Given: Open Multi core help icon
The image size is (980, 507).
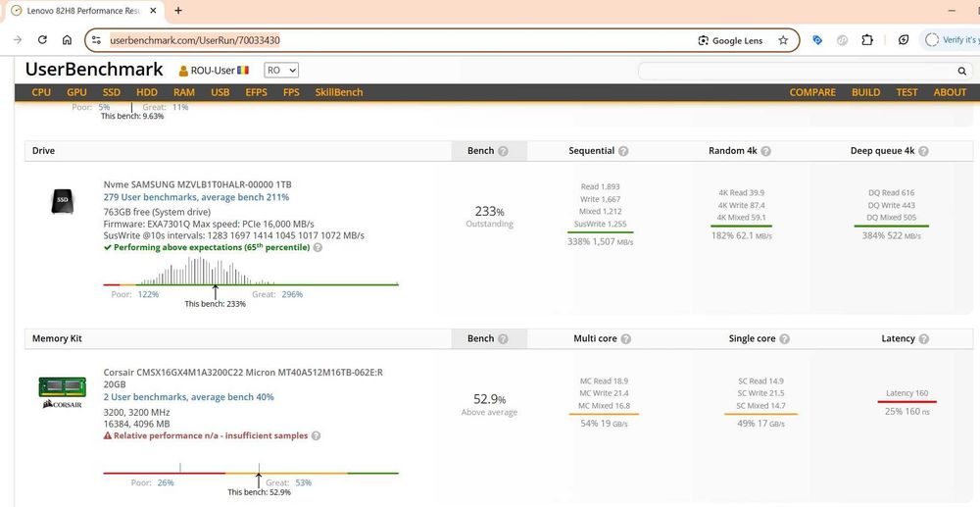Looking at the screenshot, I should pos(625,339).
